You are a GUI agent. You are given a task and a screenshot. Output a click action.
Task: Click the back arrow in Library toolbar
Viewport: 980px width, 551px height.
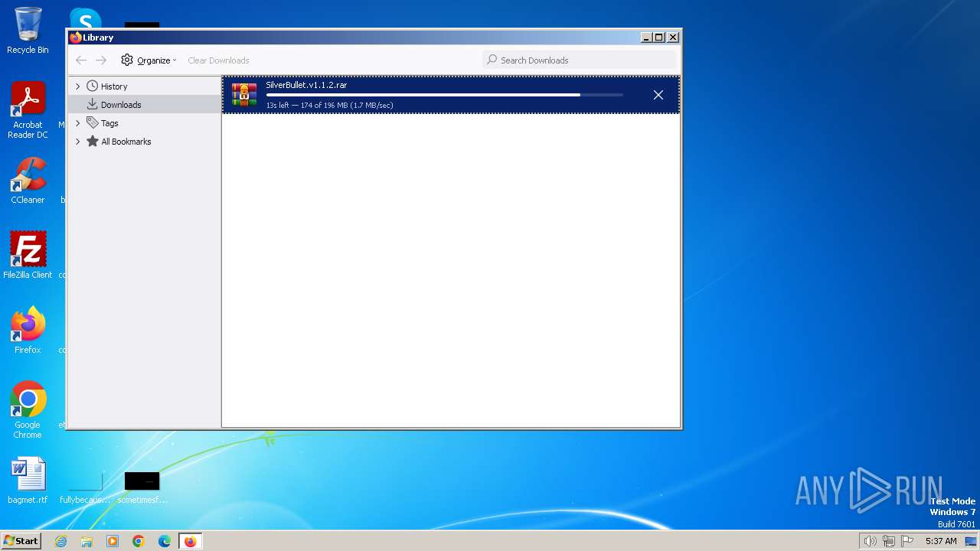[x=81, y=60]
